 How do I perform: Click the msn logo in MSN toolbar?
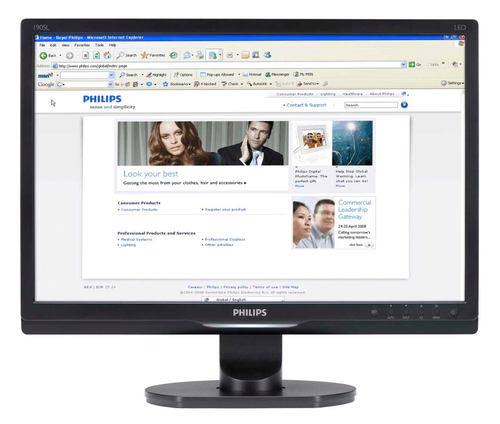coord(45,75)
